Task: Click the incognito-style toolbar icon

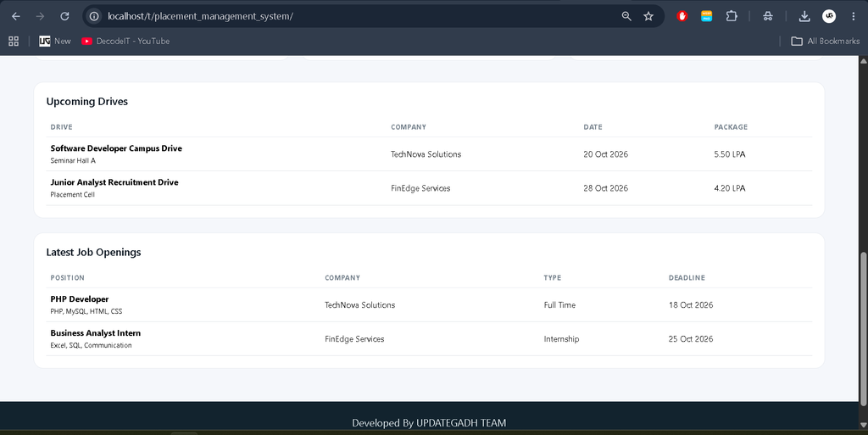Action: pyautogui.click(x=768, y=16)
